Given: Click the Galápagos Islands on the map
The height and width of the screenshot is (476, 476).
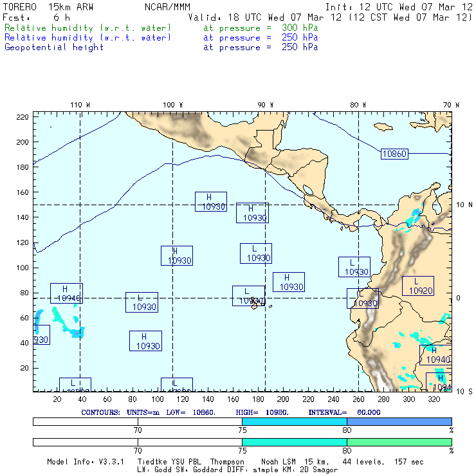Looking at the screenshot, I should [x=257, y=303].
